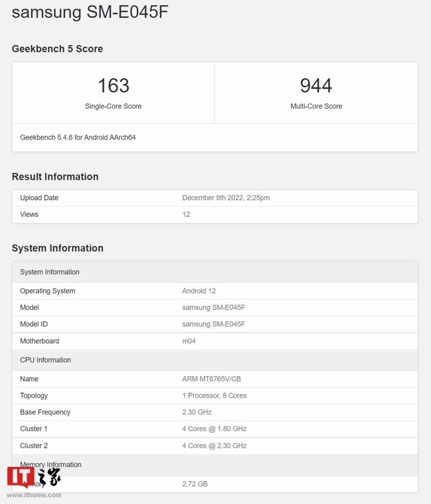Click the IT之家 red logo watermark
Screen dimensions: 431x504
[x=19, y=477]
